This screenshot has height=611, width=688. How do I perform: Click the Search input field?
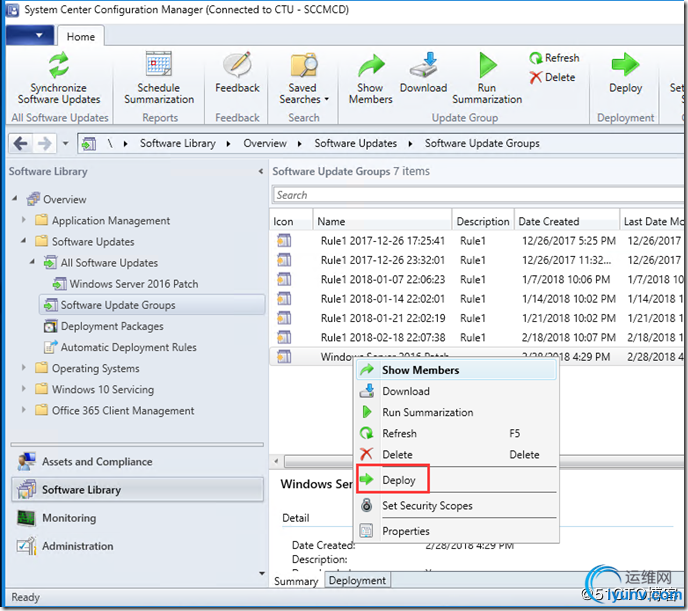[x=477, y=195]
